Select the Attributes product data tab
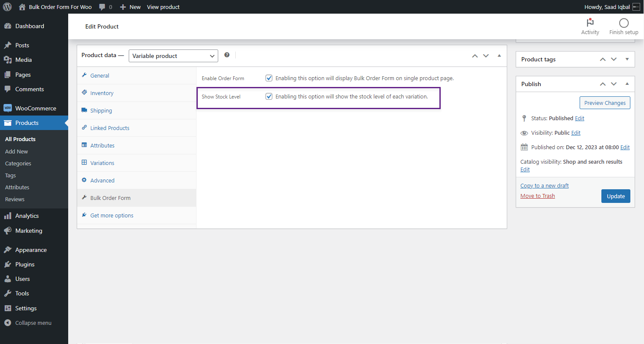The width and height of the screenshot is (644, 344). click(137, 145)
